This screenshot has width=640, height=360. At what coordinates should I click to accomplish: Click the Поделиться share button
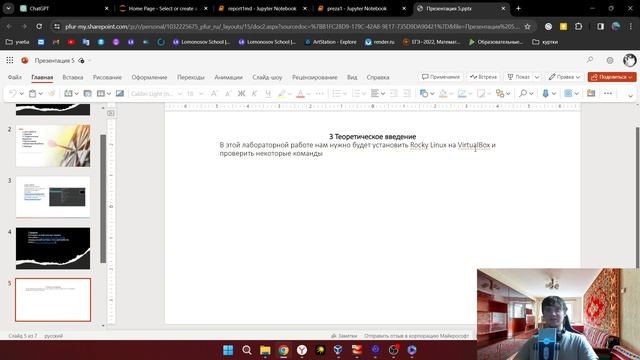click(x=612, y=77)
